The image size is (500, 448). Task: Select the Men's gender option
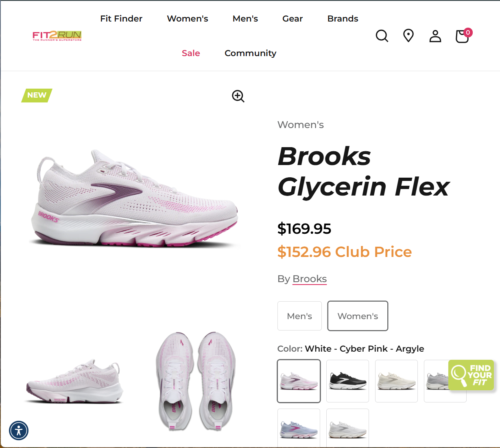299,316
